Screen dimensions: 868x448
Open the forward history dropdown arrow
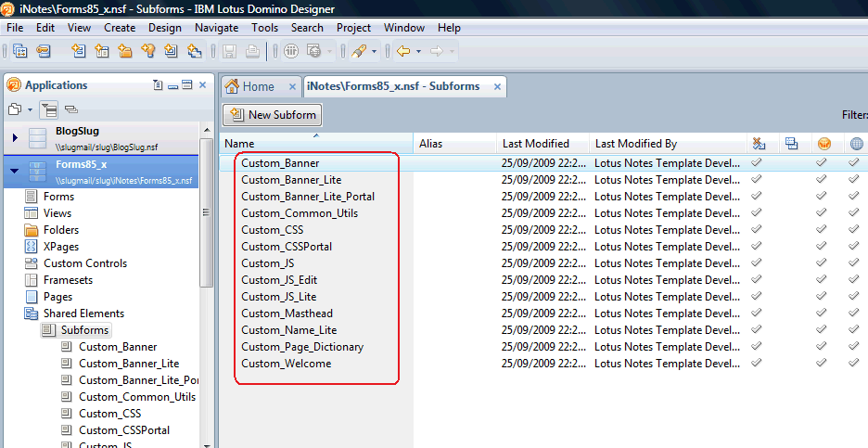coord(452,52)
